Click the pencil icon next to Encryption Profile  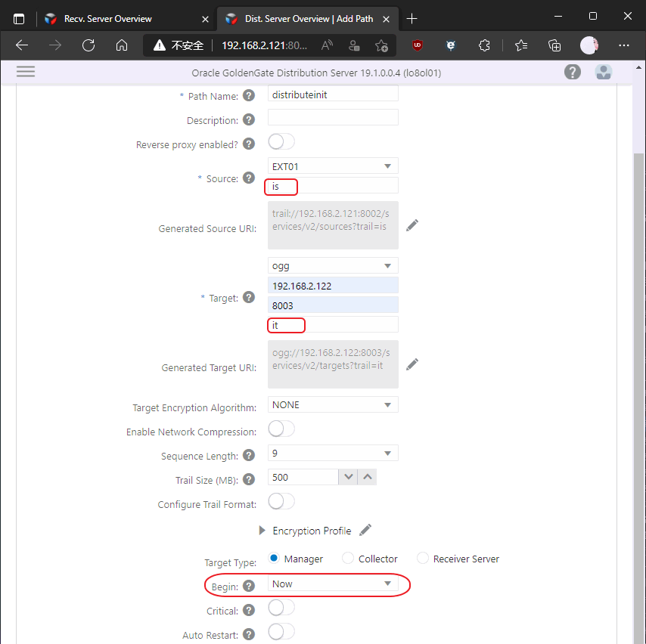(365, 530)
